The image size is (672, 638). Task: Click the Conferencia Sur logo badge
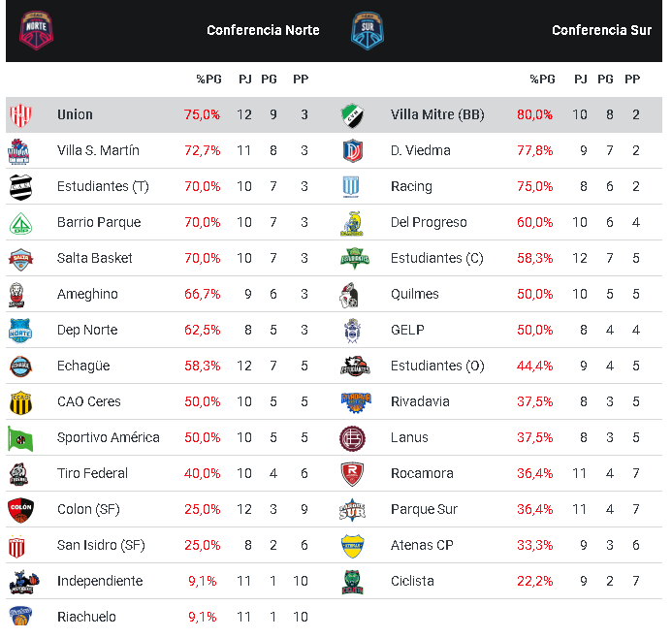click(x=368, y=30)
